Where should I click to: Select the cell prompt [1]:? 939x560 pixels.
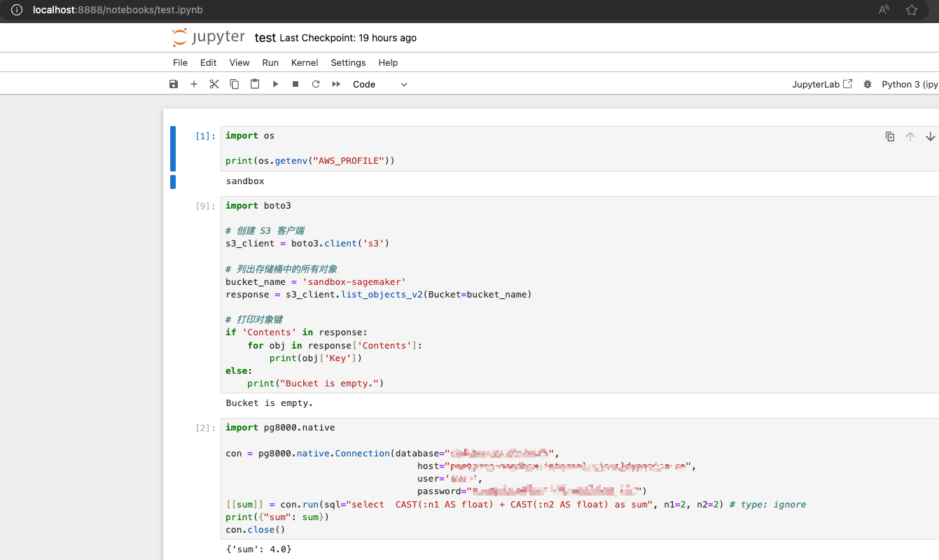click(x=206, y=136)
